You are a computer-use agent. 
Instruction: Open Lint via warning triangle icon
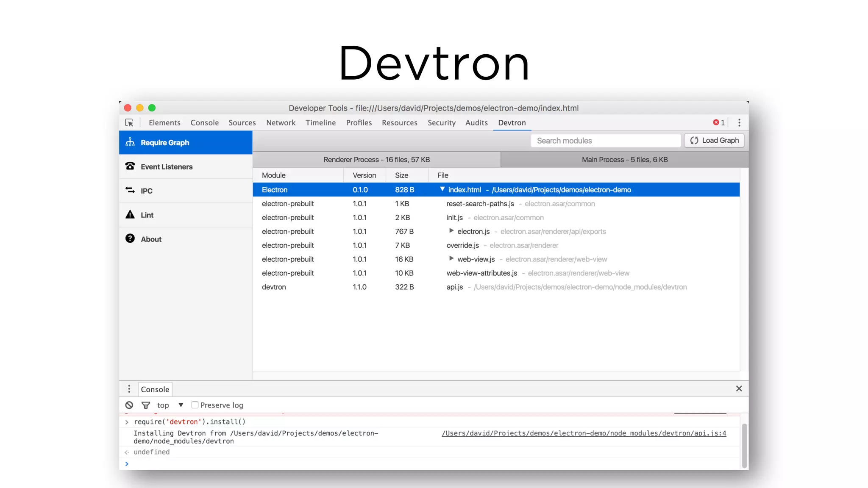(x=130, y=214)
